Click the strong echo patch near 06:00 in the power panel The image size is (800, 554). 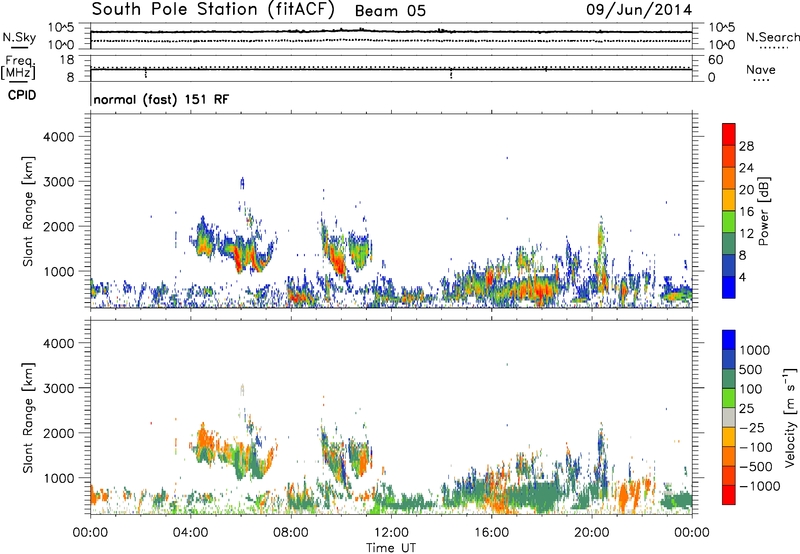[237, 255]
